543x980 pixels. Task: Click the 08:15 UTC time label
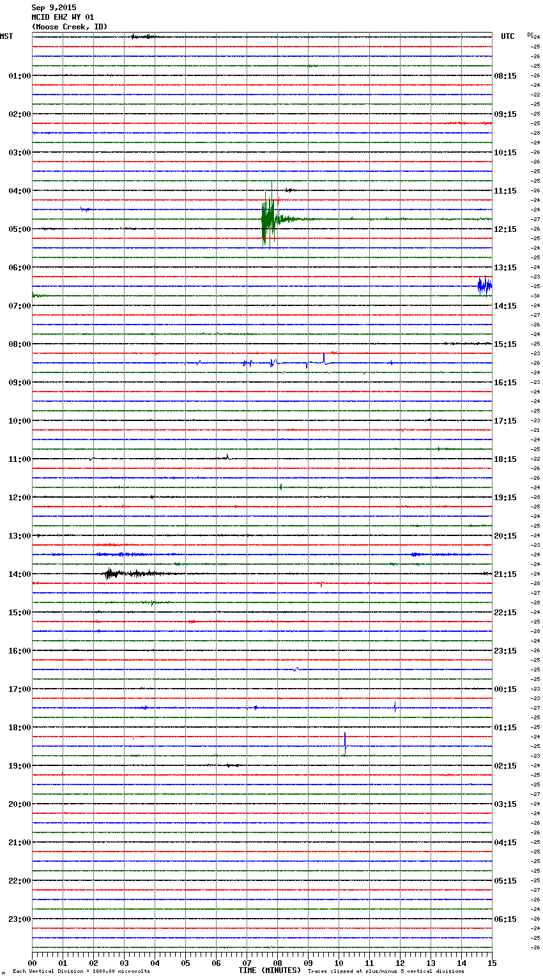(505, 76)
